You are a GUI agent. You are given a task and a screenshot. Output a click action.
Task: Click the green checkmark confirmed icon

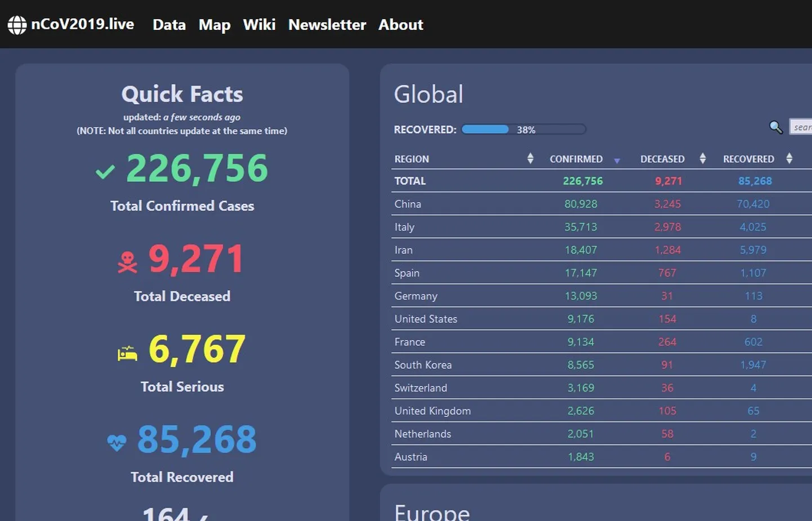click(105, 171)
